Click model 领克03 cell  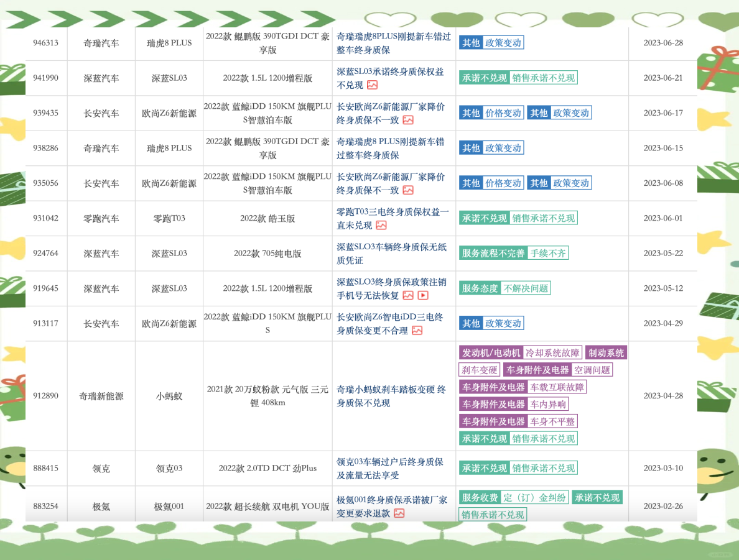[169, 468]
